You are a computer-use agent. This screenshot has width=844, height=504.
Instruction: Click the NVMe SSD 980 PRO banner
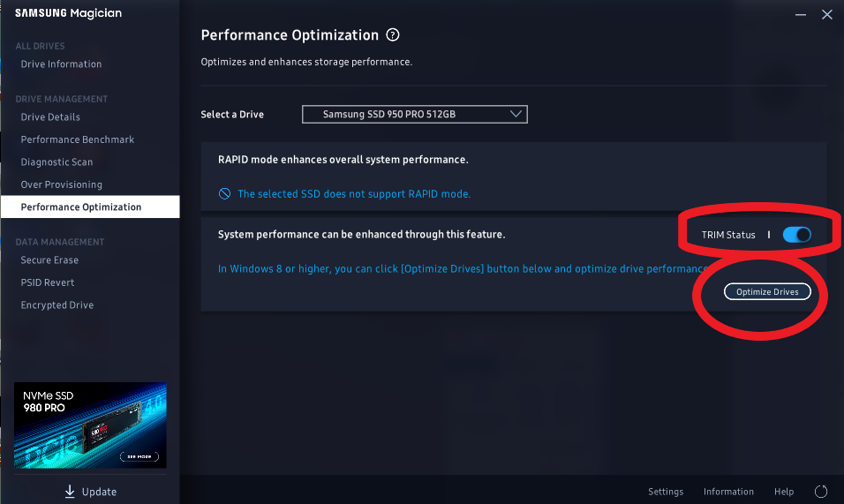click(x=90, y=425)
